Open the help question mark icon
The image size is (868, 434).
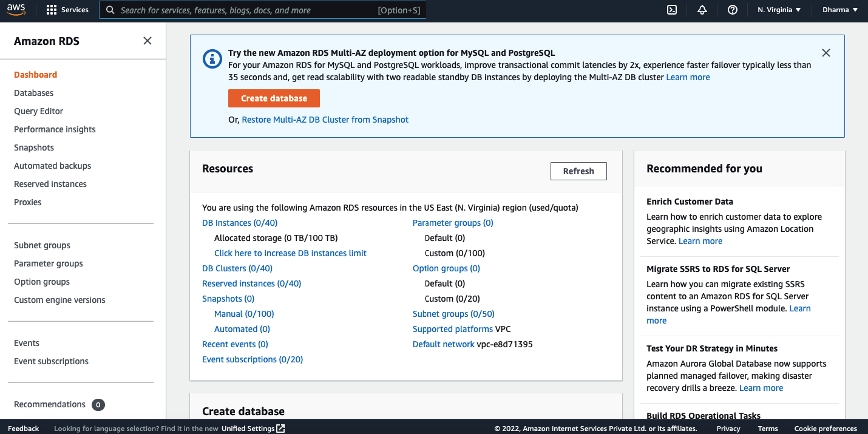coord(733,10)
